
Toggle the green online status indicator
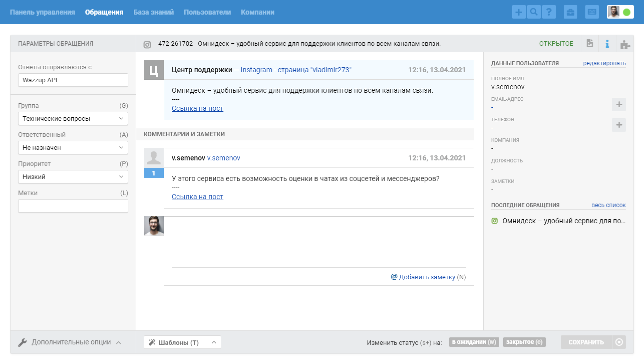[x=627, y=12]
